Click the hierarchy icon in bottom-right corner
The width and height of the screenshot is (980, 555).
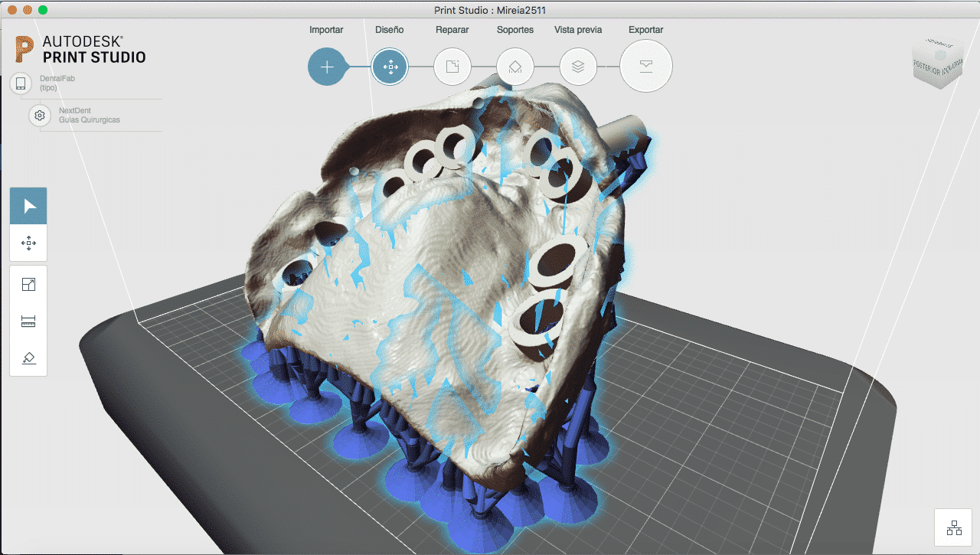(953, 527)
